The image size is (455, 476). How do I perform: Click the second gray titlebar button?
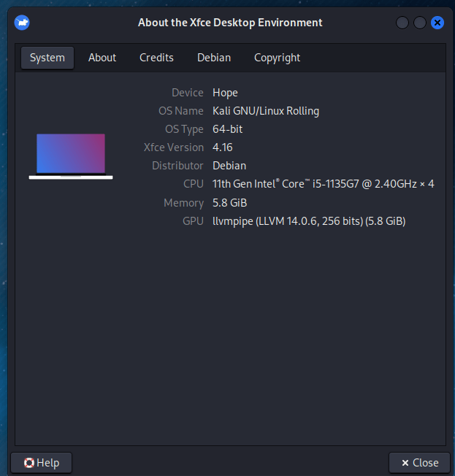(420, 23)
